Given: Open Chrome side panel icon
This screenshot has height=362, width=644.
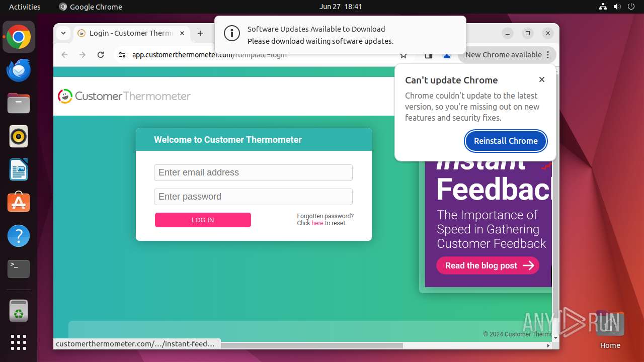Looking at the screenshot, I should (428, 56).
